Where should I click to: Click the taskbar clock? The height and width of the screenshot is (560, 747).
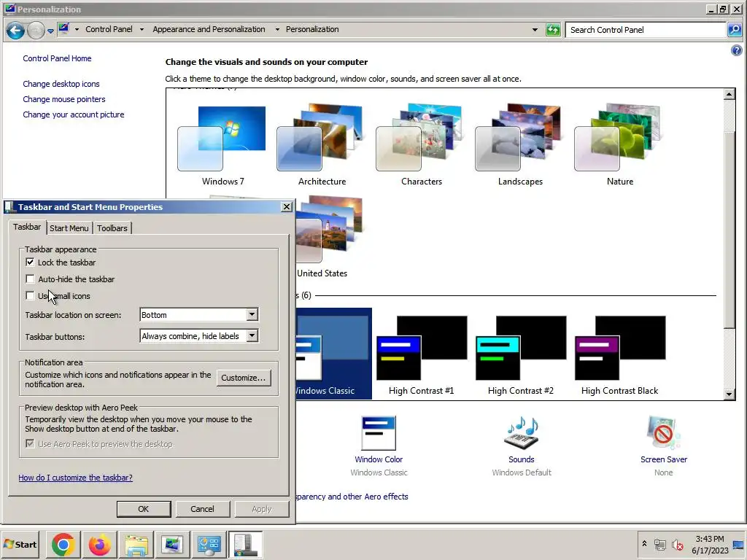tap(710, 545)
